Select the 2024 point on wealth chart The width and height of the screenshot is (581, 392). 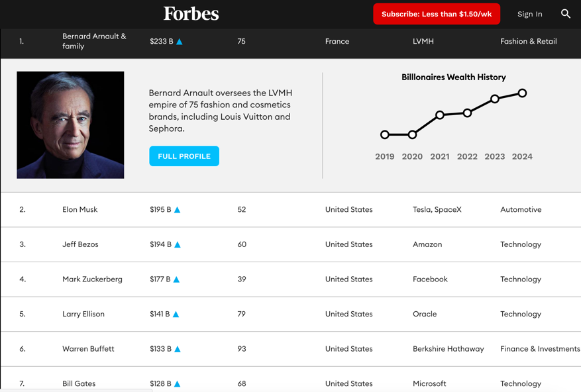click(522, 93)
